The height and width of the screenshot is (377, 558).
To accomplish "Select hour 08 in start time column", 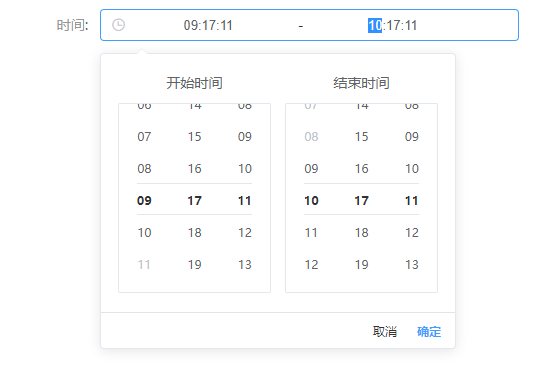I will tap(144, 168).
